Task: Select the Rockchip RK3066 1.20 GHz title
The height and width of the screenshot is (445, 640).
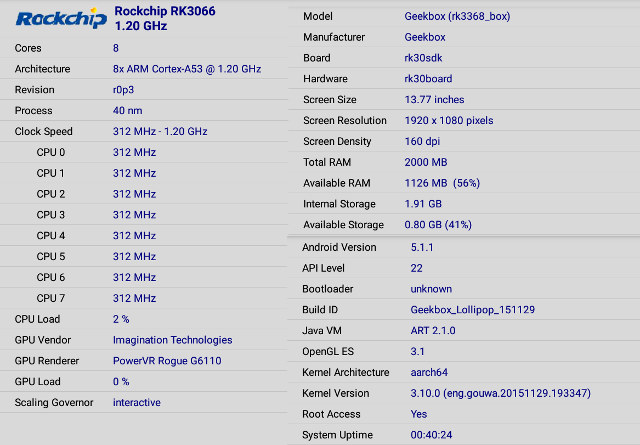Action: click(x=164, y=18)
